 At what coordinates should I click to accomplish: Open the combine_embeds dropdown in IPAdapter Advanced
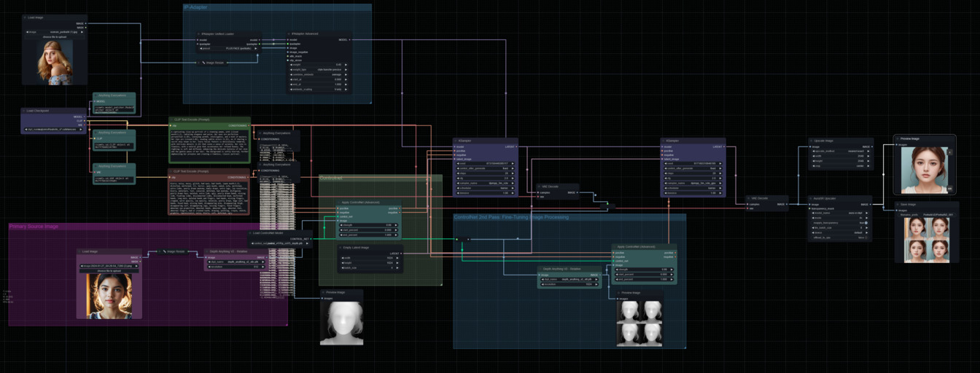point(318,74)
